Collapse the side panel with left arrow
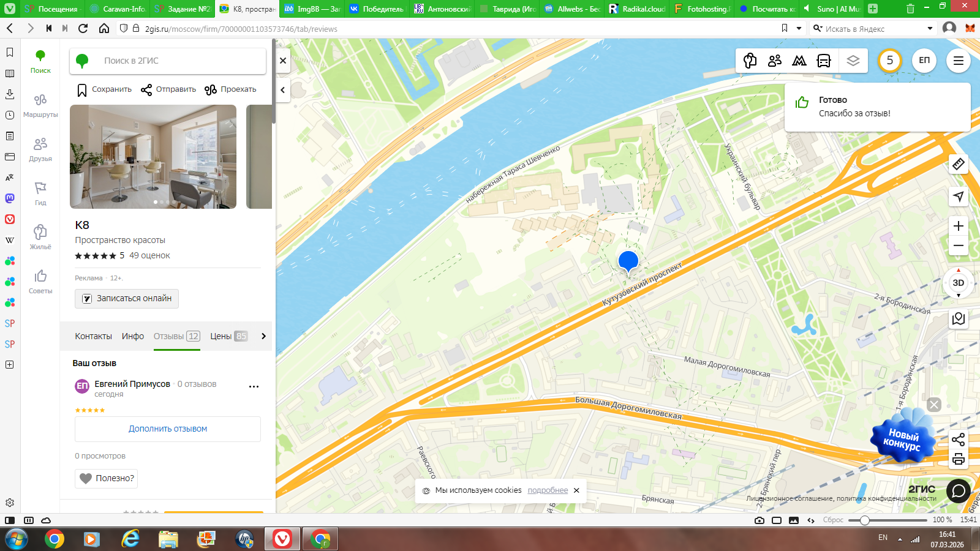This screenshot has height=551, width=980. (282, 90)
